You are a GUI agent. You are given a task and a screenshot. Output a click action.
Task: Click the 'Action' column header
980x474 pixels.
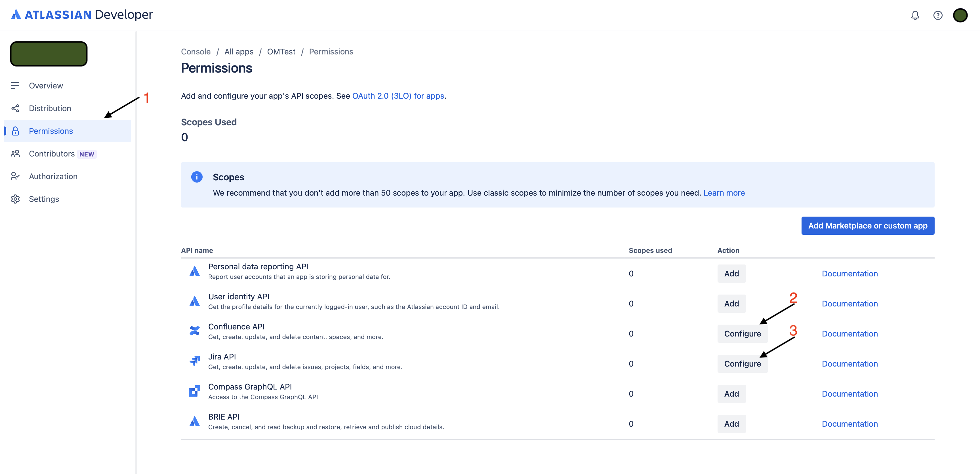coord(728,251)
